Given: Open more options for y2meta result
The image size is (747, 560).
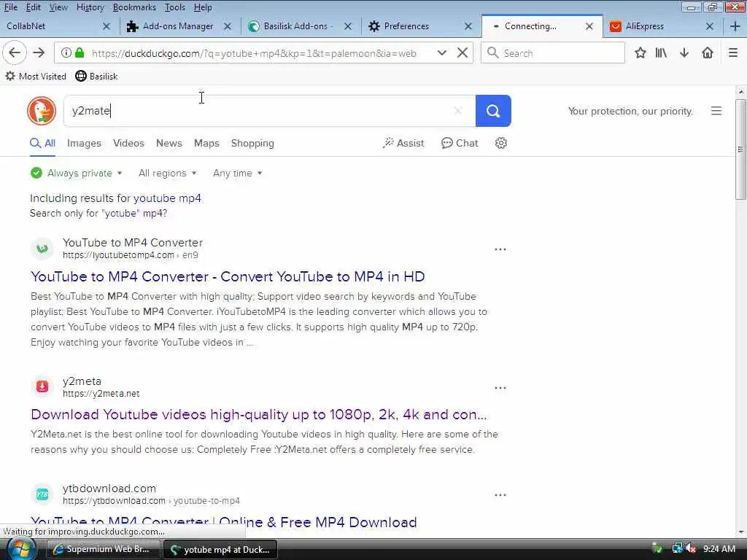Looking at the screenshot, I should pos(500,388).
